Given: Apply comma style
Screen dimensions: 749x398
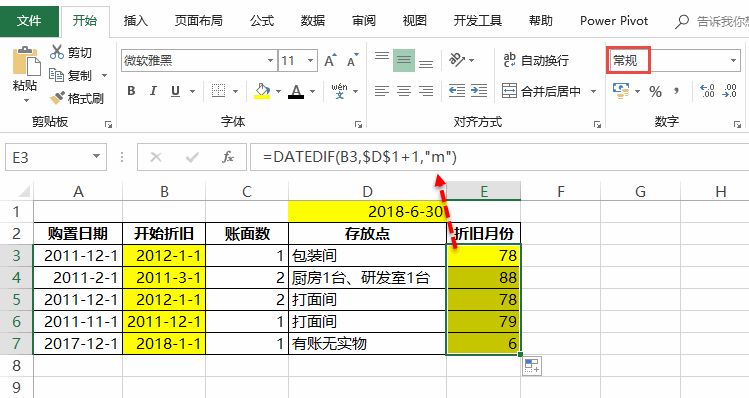Looking at the screenshot, I should (677, 90).
